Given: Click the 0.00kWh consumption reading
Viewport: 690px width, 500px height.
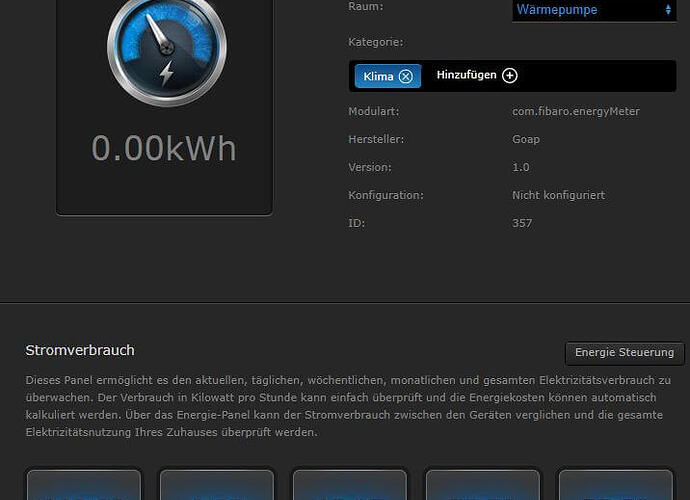Looking at the screenshot, I should [164, 148].
